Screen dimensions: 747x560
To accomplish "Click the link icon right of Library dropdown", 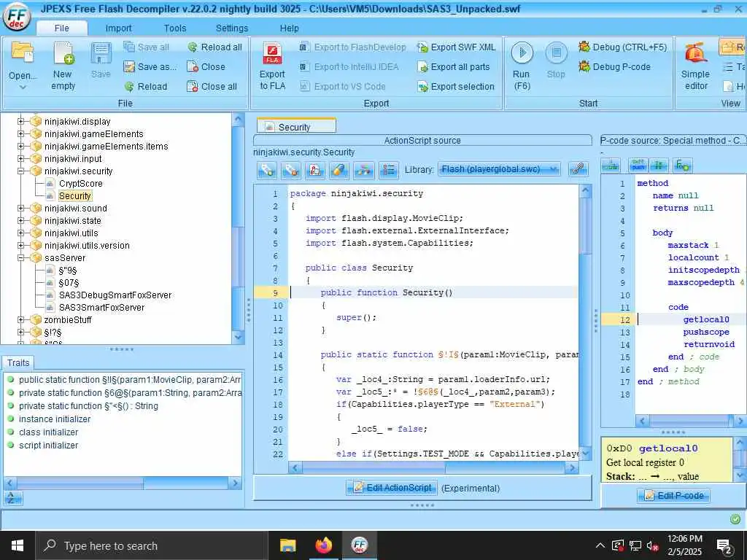I will coord(578,169).
